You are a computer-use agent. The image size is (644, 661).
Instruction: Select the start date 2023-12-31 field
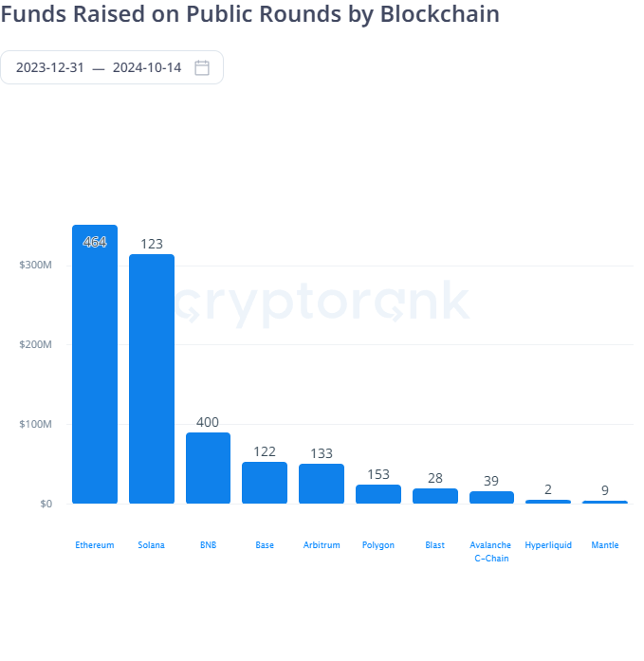[49, 67]
